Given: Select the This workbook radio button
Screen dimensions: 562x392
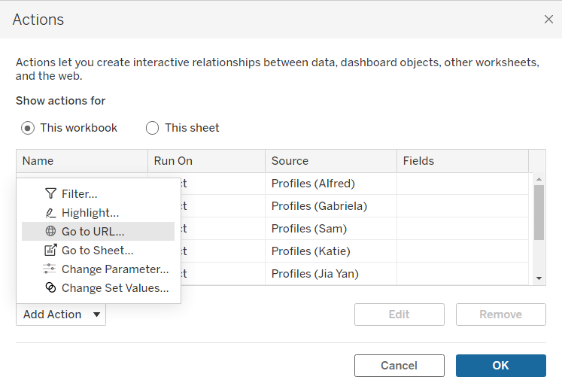Looking at the screenshot, I should (x=28, y=128).
